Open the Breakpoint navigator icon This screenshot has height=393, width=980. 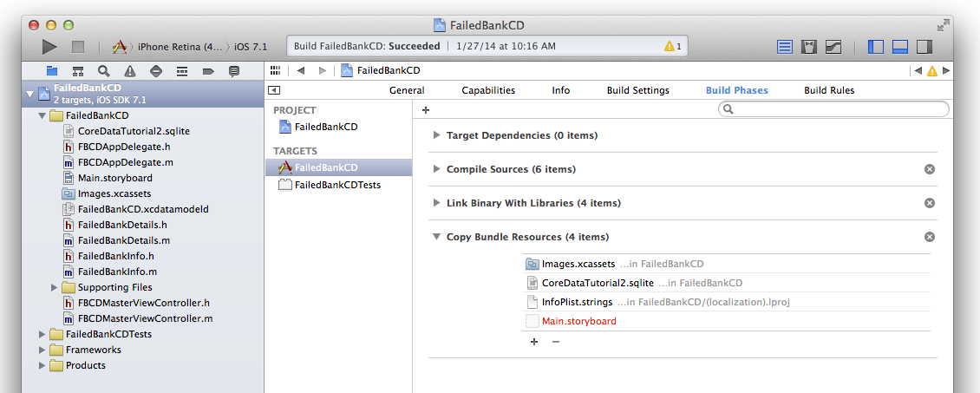[207, 71]
